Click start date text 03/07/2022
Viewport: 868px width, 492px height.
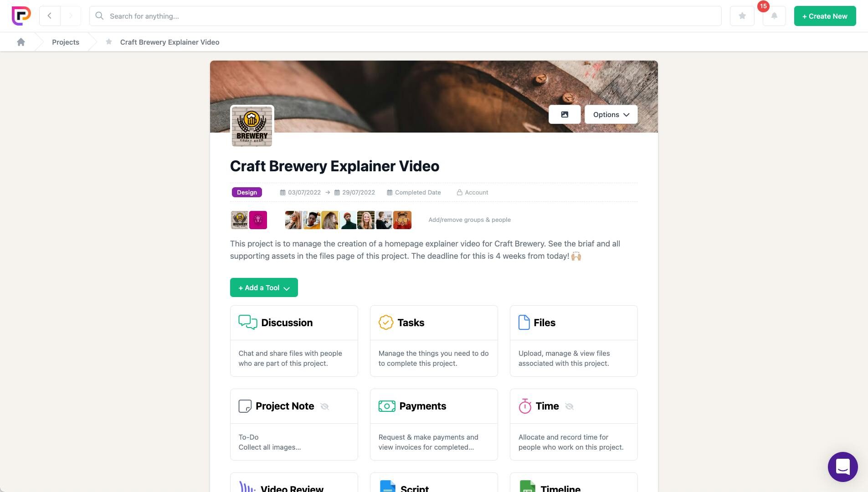click(x=304, y=193)
